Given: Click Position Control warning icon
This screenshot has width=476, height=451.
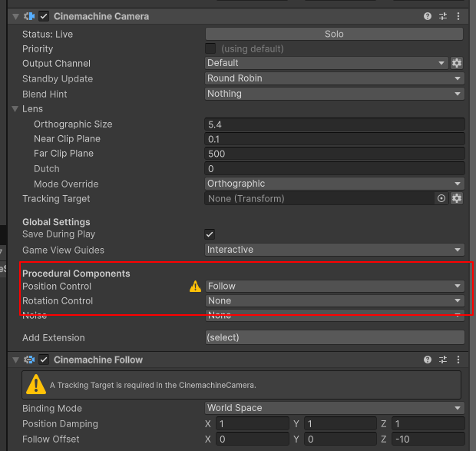Looking at the screenshot, I should 195,287.
